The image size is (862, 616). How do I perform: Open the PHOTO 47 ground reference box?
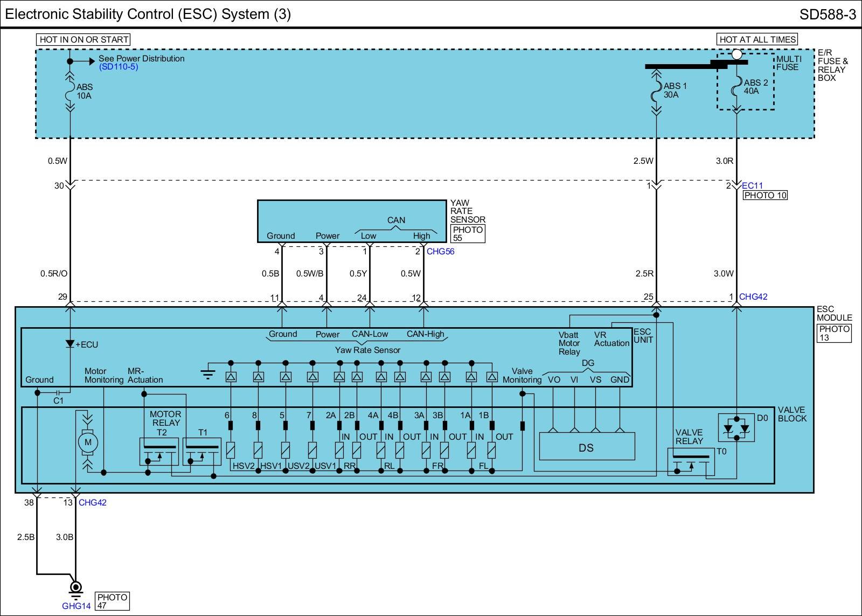112,601
